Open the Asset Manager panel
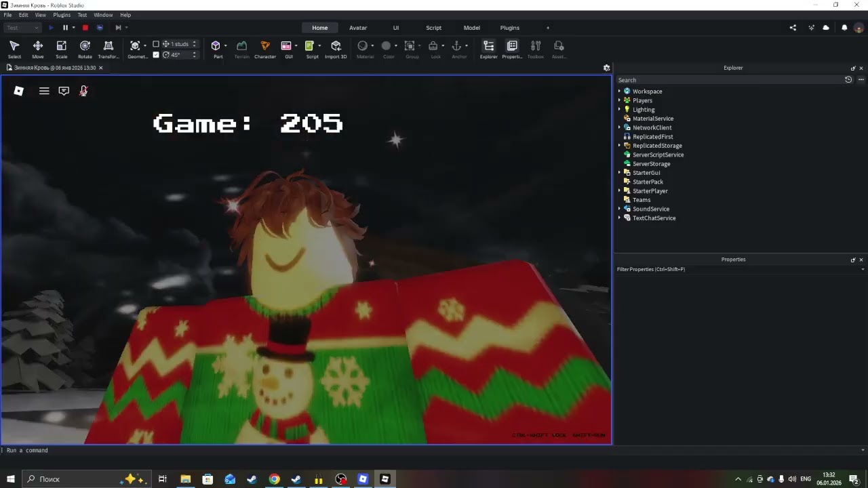Screen dimensions: 868x488 (559, 49)
